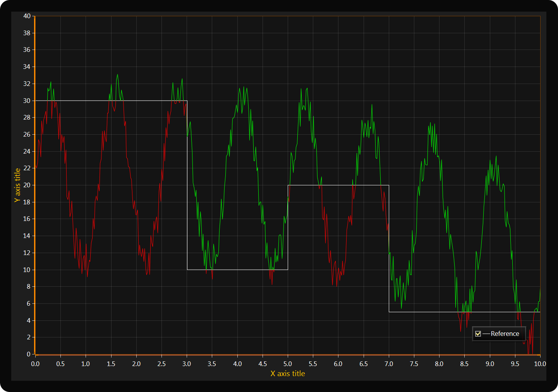This screenshot has height=392, width=558.
Task: Click the Y axis value label 34
Action: (27, 67)
